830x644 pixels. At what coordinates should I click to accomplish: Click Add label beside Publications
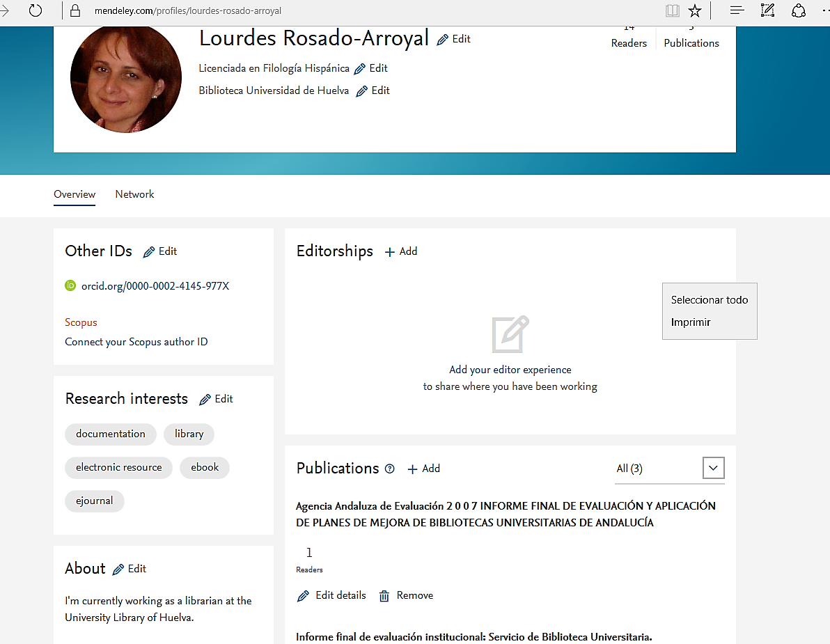431,469
